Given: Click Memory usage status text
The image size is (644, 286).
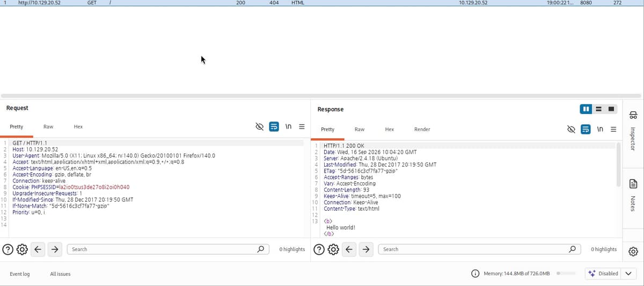Looking at the screenshot, I should click(517, 274).
